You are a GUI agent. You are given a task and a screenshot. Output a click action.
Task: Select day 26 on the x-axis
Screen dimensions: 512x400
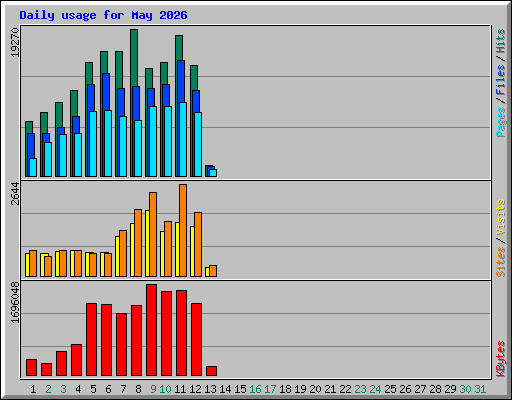point(405,389)
